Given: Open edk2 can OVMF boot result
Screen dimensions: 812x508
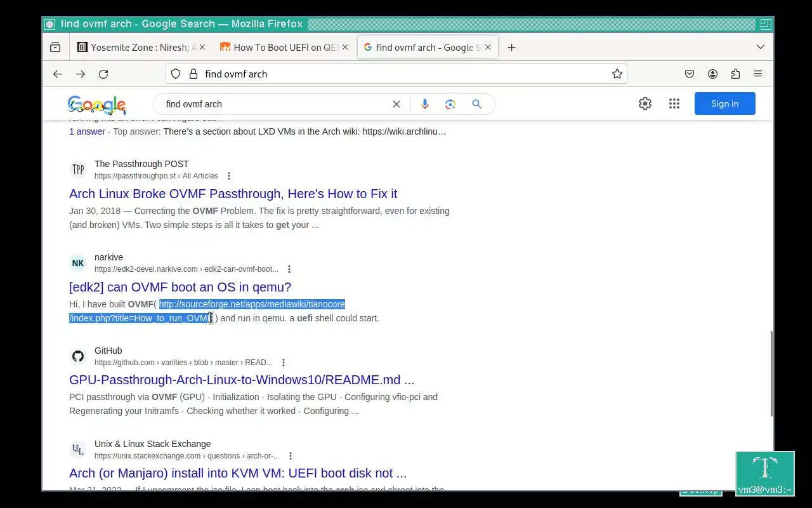Looking at the screenshot, I should click(180, 287).
